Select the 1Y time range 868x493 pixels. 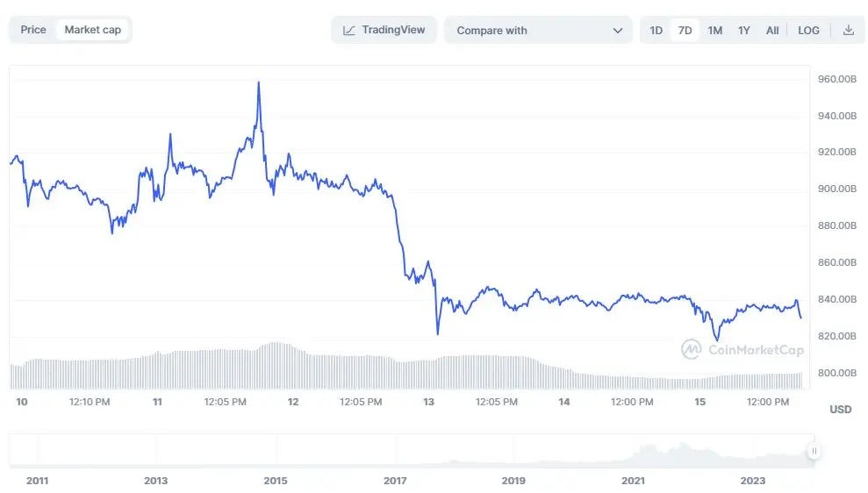[x=743, y=30]
